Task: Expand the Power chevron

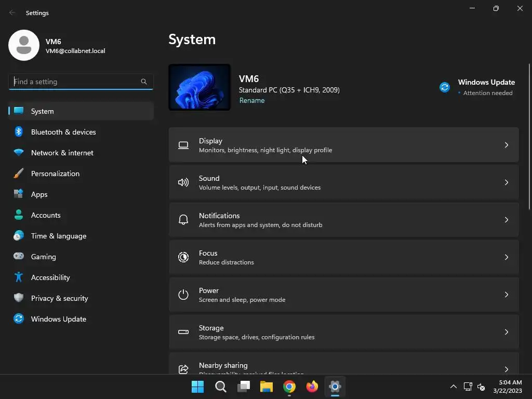Action: [506, 295]
